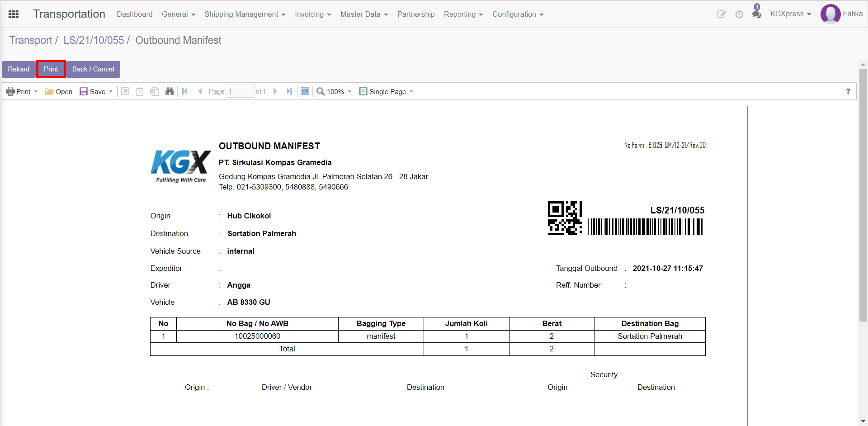The image size is (868, 426).
Task: Click the 'Sortation Palmerah' destination bag cell
Action: [x=650, y=336]
